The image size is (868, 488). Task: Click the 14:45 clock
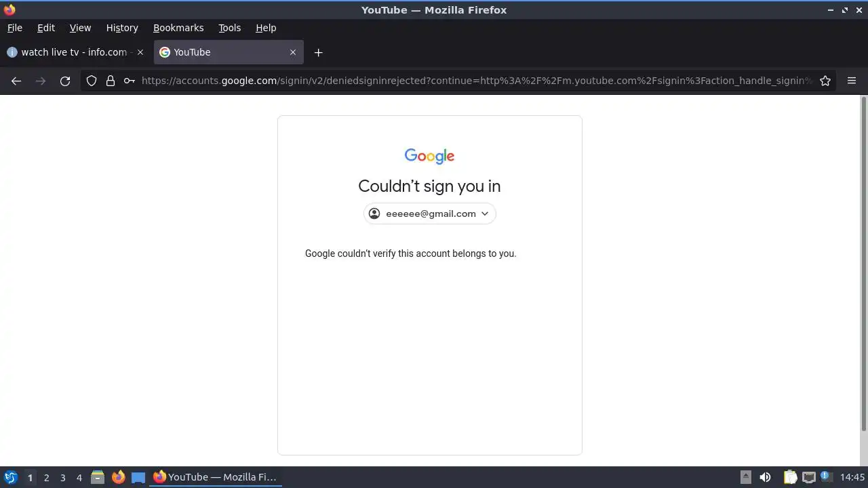pos(852,477)
